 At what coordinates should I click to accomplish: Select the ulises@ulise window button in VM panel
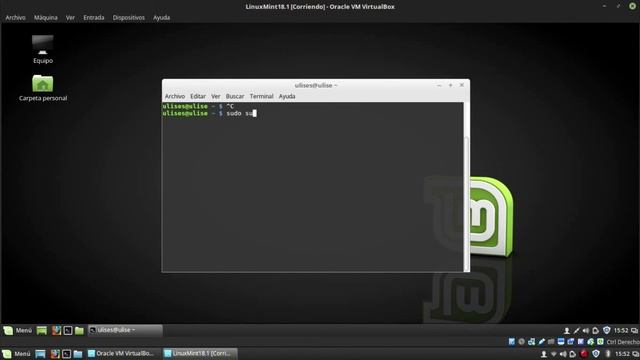(x=125, y=330)
